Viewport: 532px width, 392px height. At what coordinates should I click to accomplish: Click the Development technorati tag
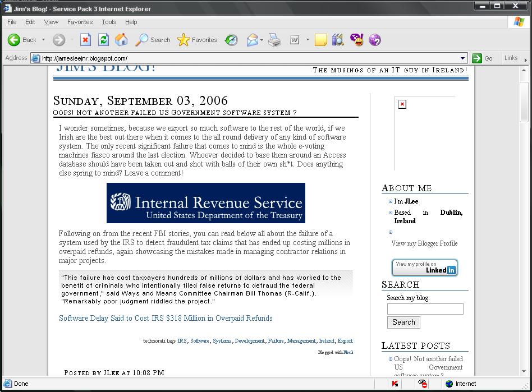pos(249,341)
